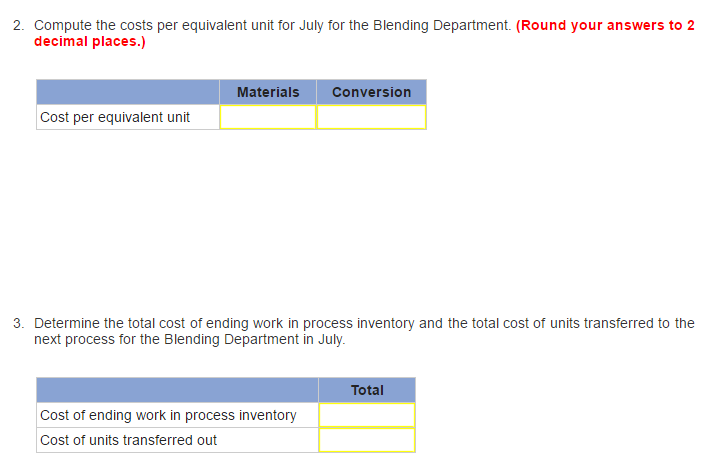Click the question number 2 marker
This screenshot has width=723, height=464.
pyautogui.click(x=19, y=25)
